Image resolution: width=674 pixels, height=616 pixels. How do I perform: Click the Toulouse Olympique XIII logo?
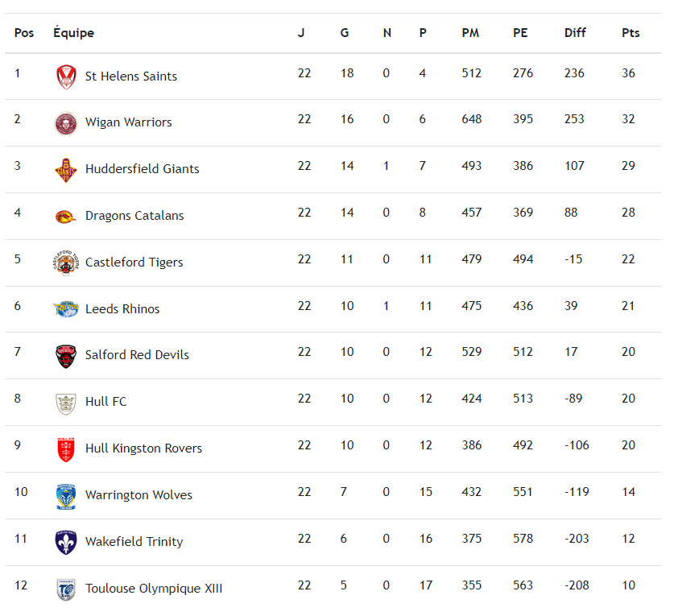66,589
